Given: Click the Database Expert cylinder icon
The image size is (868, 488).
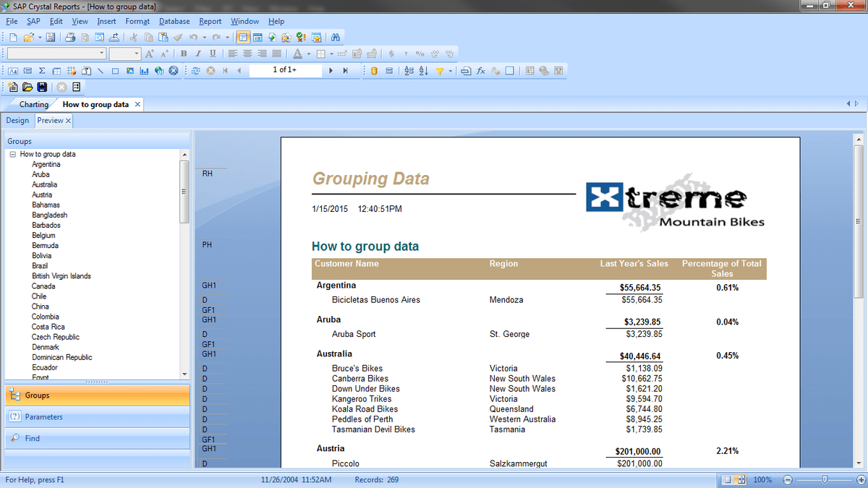Looking at the screenshot, I should point(374,71).
